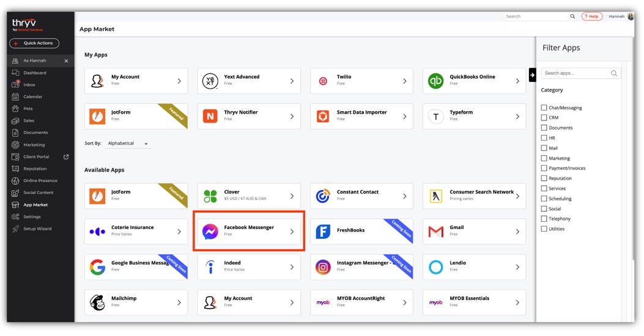The width and height of the screenshot is (644, 336).
Task: Open the Instagram Messenger app card
Action: [361, 267]
